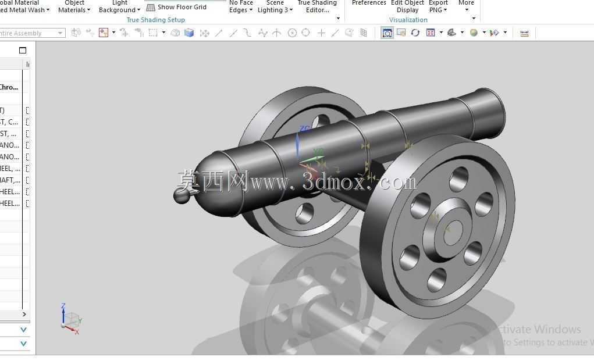Open dropdown arrow beside selection filter icon

113,33
